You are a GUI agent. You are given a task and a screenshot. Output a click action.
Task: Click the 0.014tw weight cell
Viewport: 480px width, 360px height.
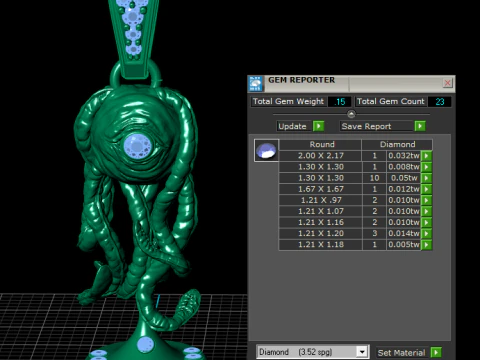[404, 233]
